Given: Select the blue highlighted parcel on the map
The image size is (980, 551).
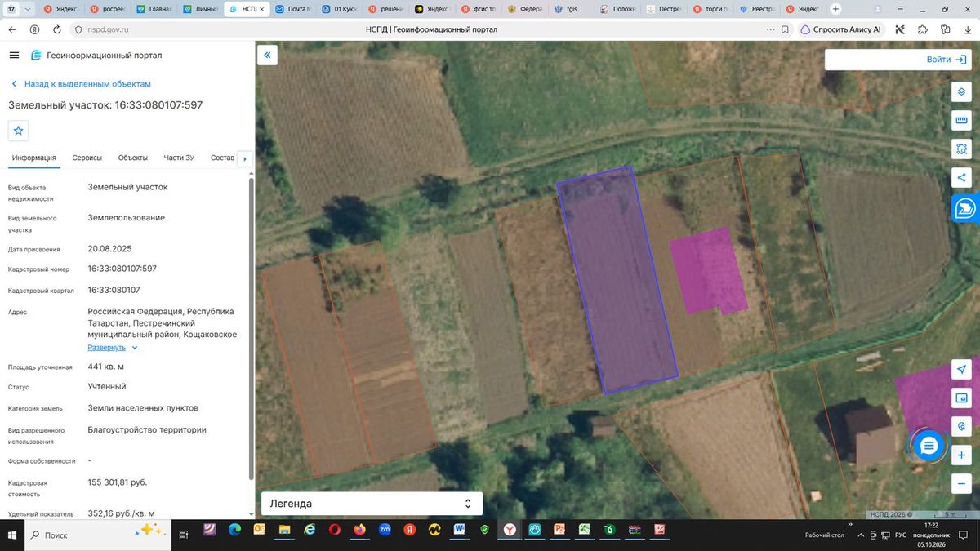Looking at the screenshot, I should click(x=618, y=282).
